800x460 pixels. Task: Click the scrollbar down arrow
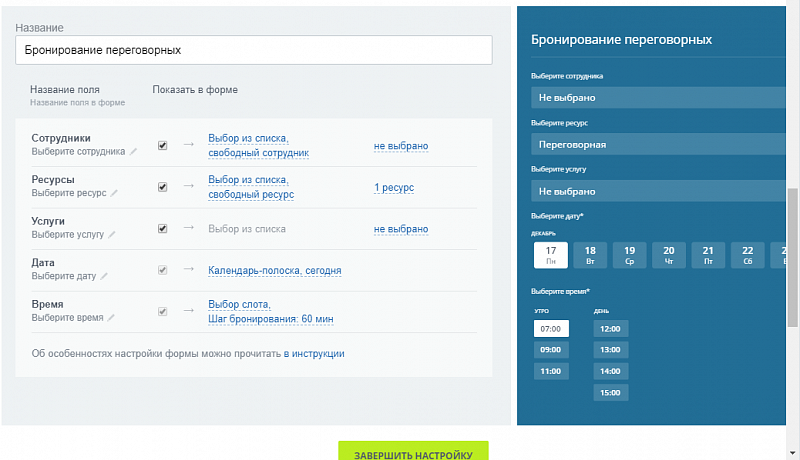pos(792,453)
